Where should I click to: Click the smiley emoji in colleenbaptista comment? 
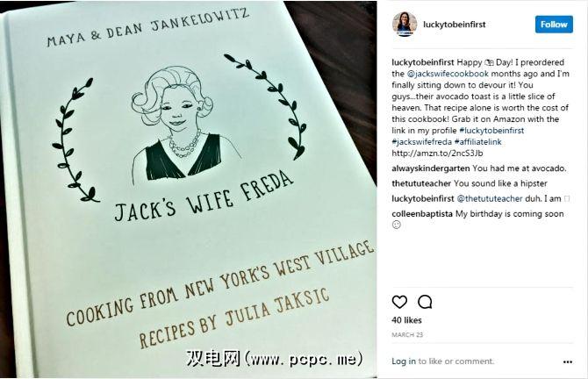coord(397,225)
